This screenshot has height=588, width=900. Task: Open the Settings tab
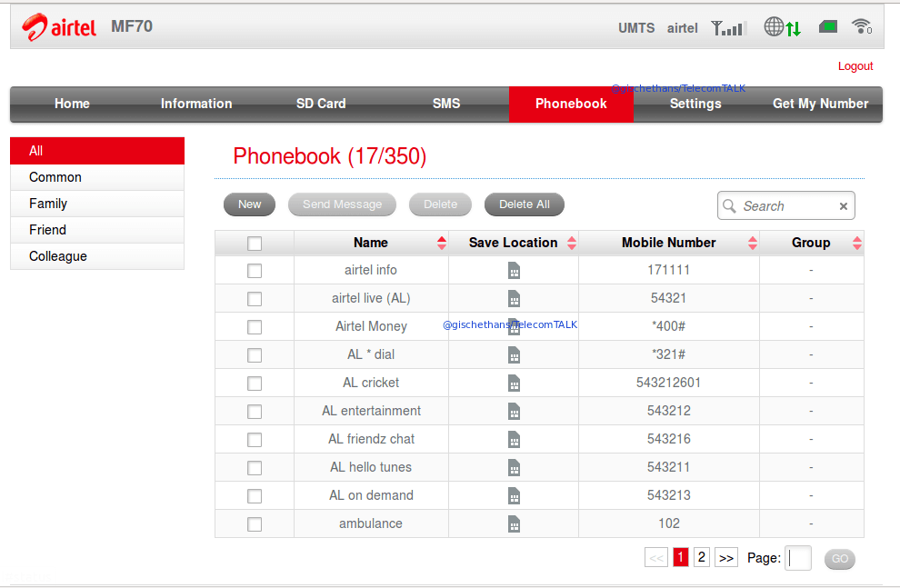(695, 104)
